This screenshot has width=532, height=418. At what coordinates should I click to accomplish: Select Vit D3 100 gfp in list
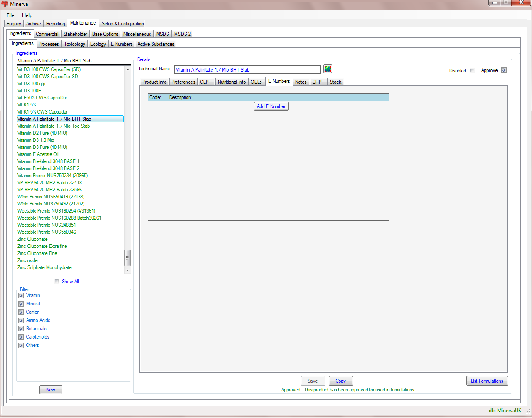(x=32, y=84)
